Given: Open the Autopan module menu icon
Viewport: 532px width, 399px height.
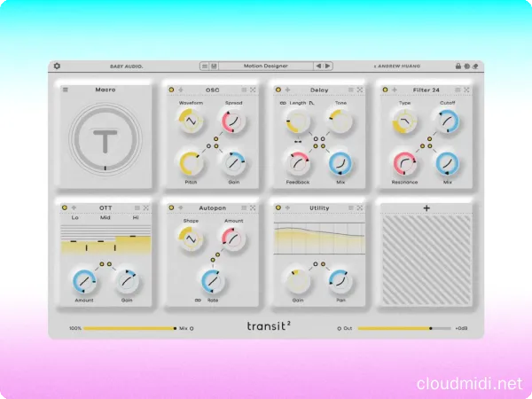Looking at the screenshot, I should coord(244,207).
